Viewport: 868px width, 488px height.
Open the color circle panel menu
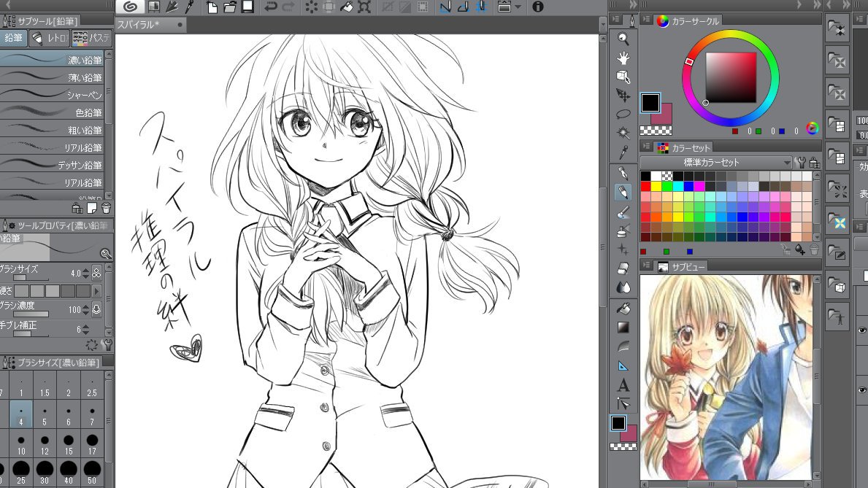tap(646, 20)
